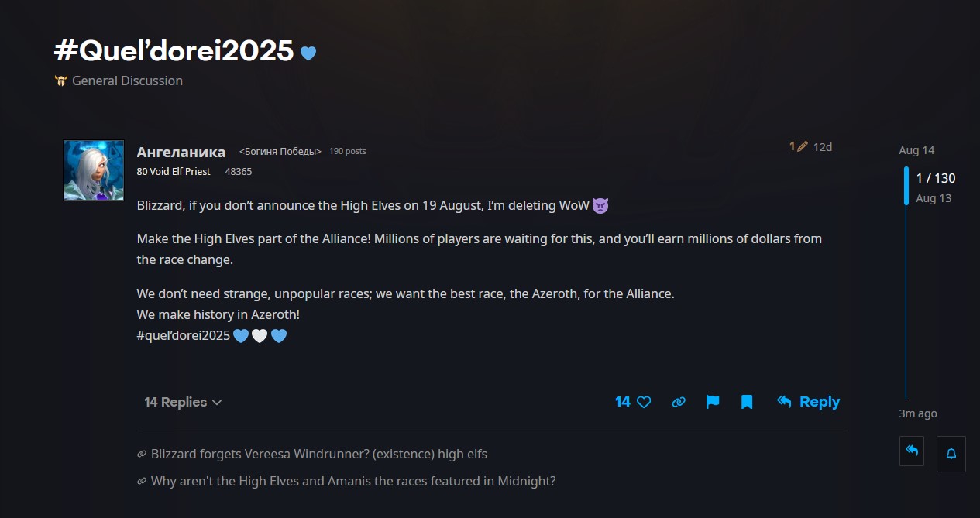This screenshot has width=980, height=518.
Task: Jump to the latest post 3m ago
Action: 918,413
